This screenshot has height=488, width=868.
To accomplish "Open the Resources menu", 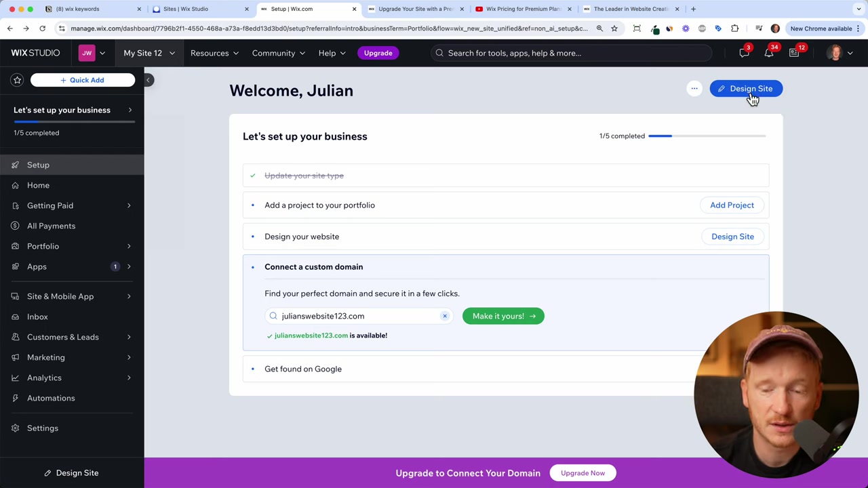I will [214, 53].
